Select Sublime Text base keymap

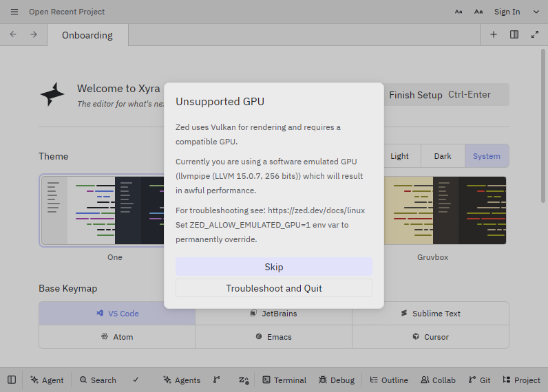coord(430,314)
